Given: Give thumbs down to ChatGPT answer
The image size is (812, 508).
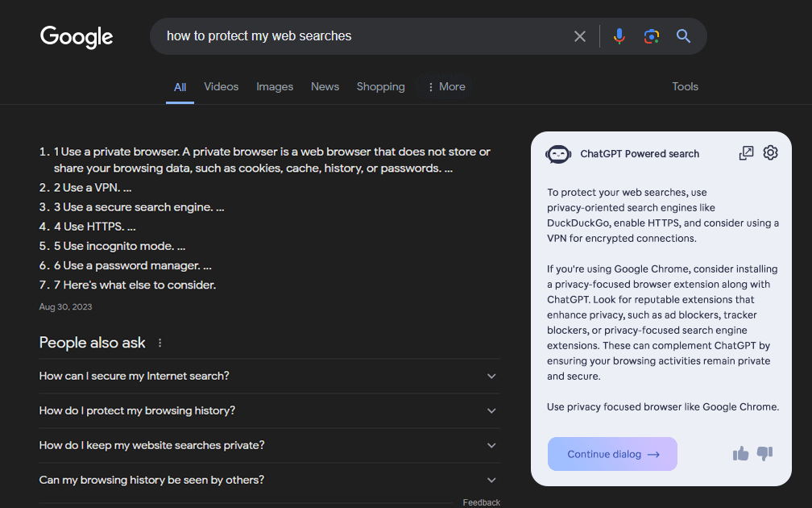Looking at the screenshot, I should (x=765, y=454).
